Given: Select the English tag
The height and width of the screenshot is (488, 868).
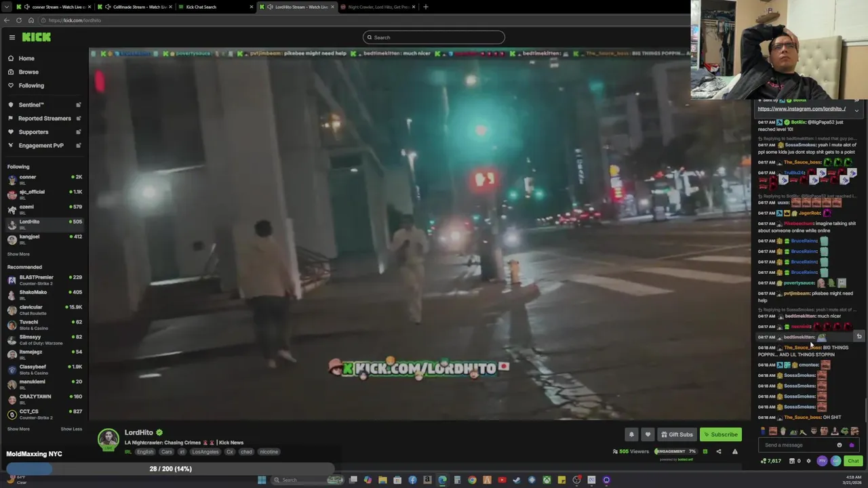Looking at the screenshot, I should pos(145,451).
